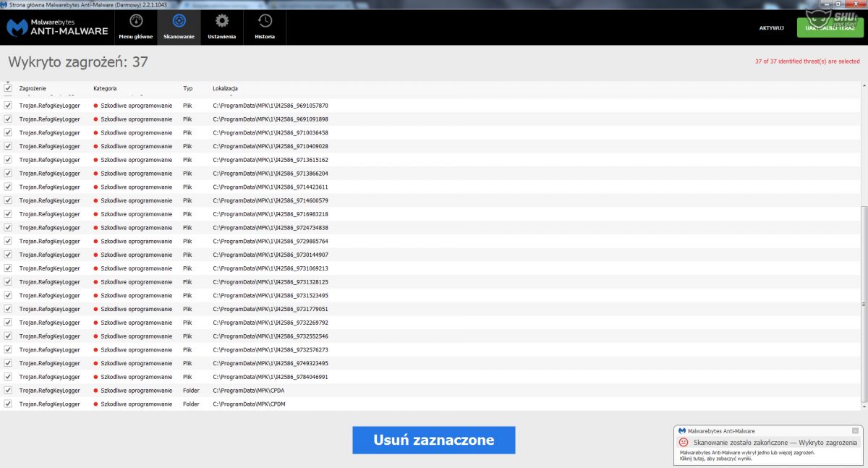Uncheck the CPDA folder threat checkbox

pos(8,391)
